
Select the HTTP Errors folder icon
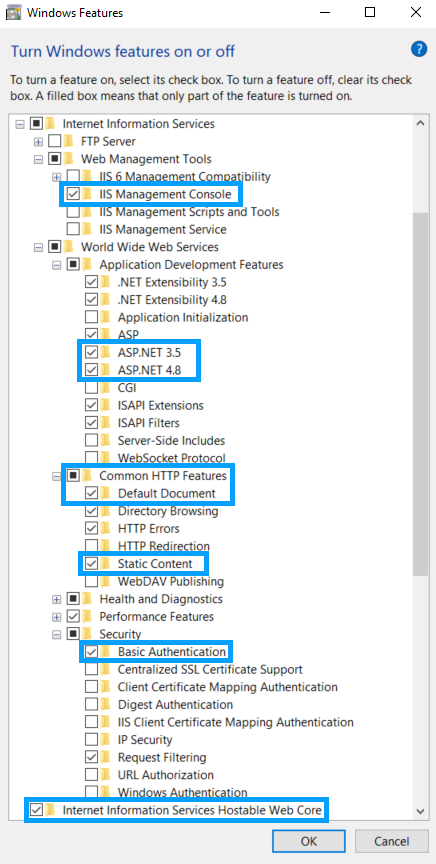[105, 528]
